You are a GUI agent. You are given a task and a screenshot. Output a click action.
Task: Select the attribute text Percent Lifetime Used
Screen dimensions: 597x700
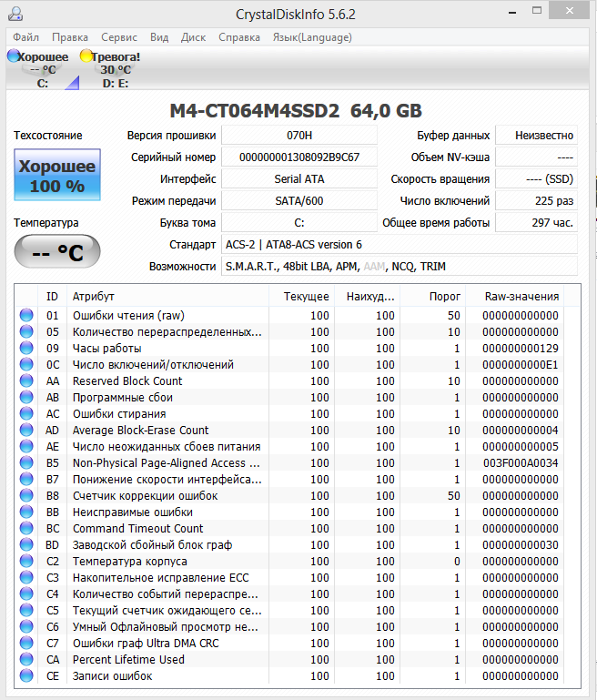pos(128,659)
